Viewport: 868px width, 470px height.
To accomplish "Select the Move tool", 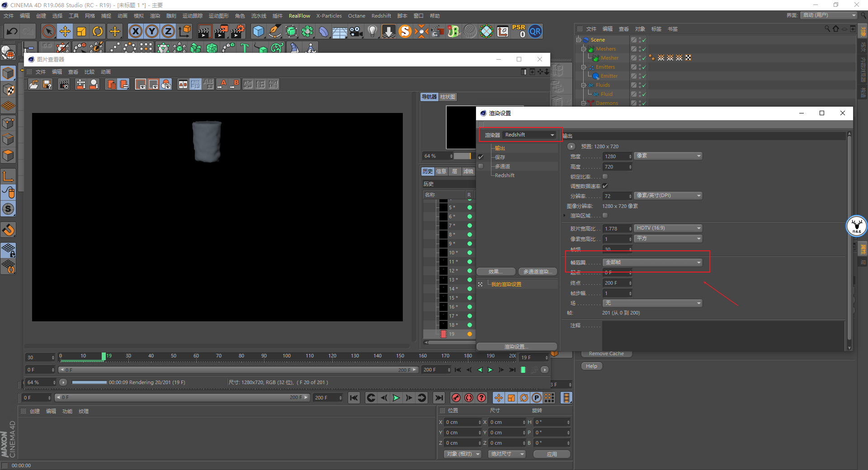I will point(65,31).
